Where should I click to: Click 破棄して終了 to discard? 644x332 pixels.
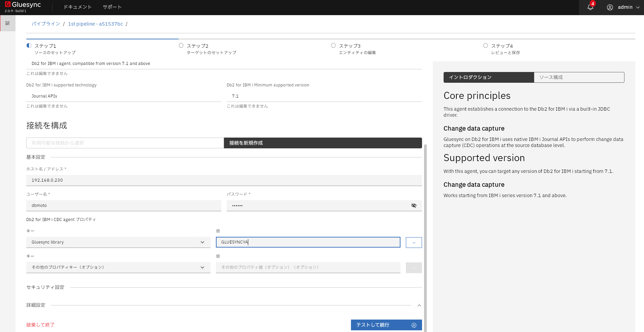[40, 325]
